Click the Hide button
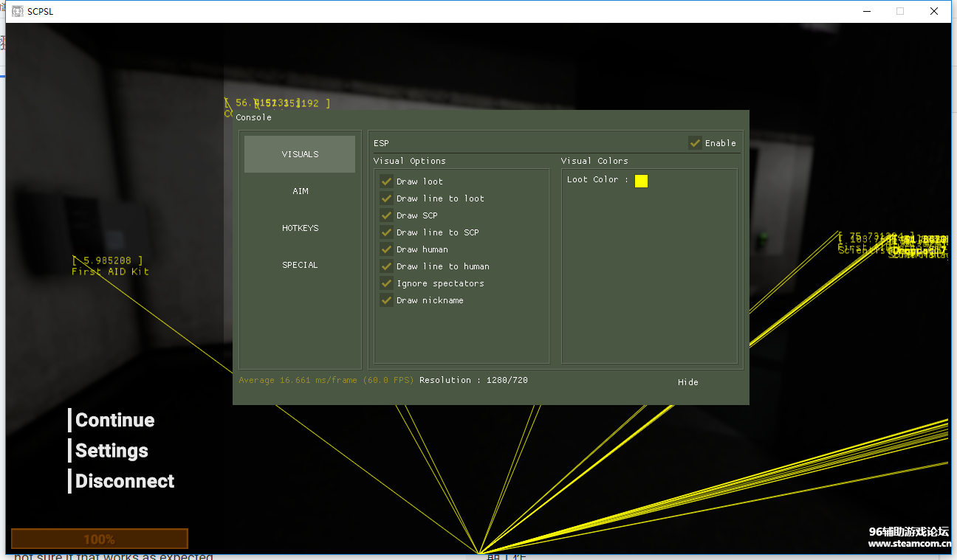This screenshot has width=957, height=560. [x=687, y=382]
